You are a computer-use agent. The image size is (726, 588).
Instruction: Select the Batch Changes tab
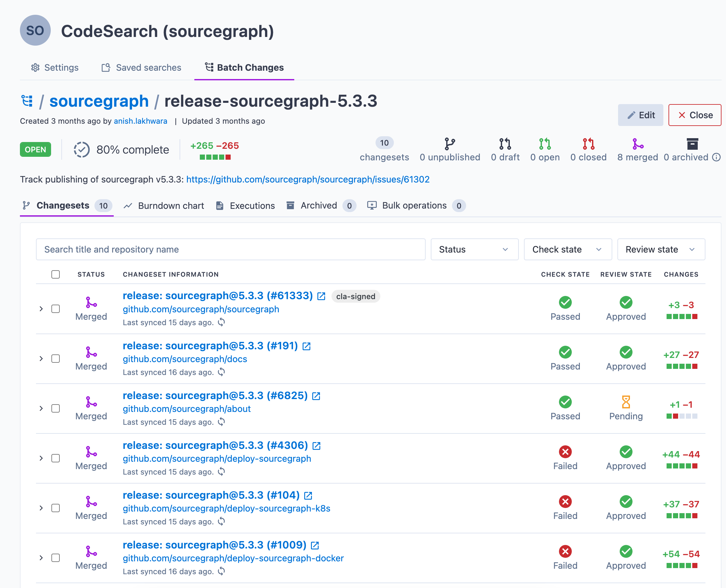pos(244,67)
